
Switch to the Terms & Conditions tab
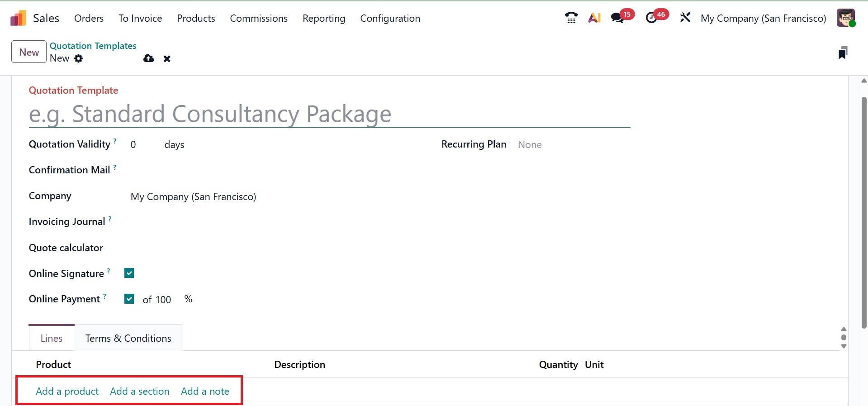coord(128,338)
